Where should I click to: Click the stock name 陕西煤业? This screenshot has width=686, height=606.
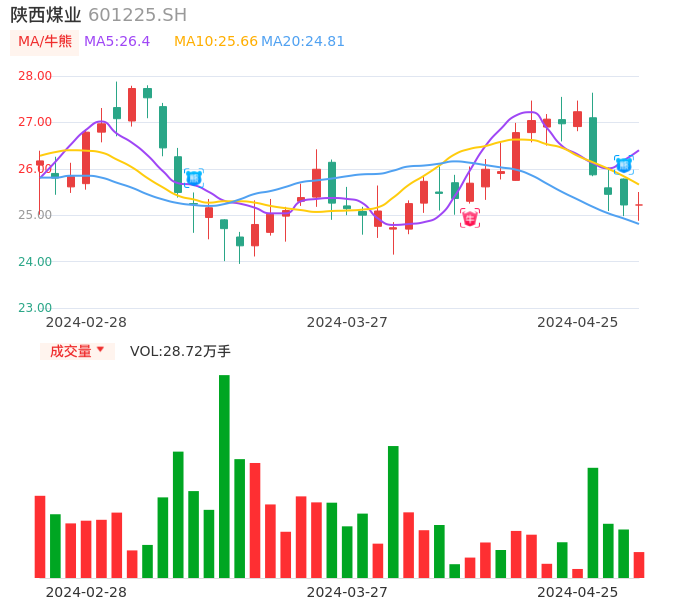point(46,15)
